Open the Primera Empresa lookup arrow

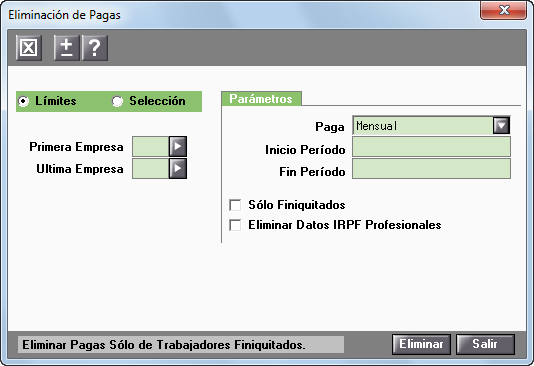pyautogui.click(x=178, y=146)
